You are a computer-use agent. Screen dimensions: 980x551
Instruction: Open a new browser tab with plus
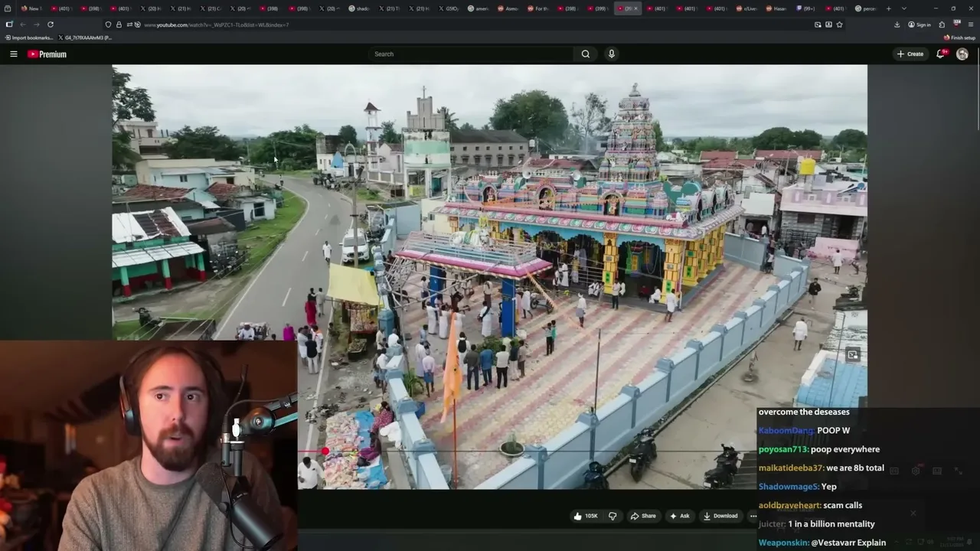point(888,8)
